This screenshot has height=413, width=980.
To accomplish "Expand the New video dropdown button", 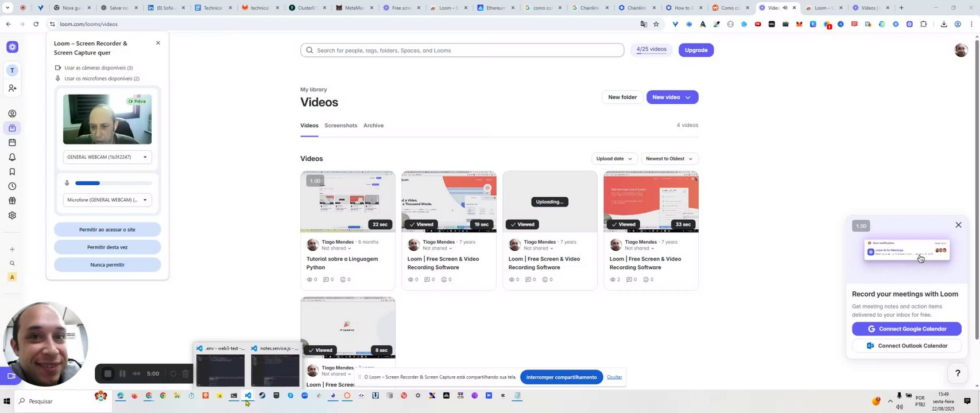I will pyautogui.click(x=687, y=98).
